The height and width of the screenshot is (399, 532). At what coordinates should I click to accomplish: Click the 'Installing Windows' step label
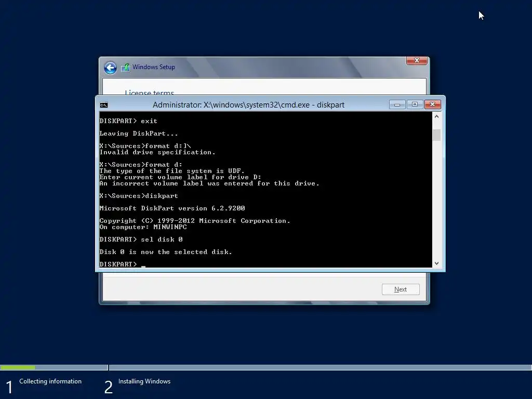[x=144, y=381]
